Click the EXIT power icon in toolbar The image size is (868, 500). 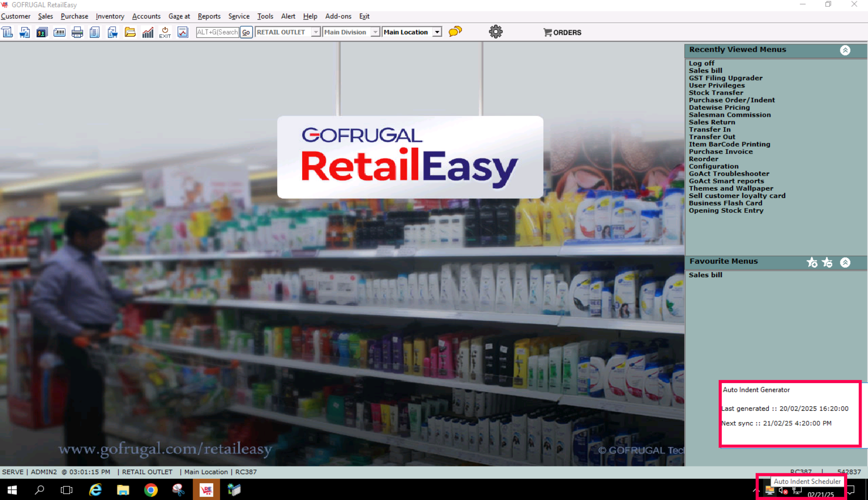point(165,32)
